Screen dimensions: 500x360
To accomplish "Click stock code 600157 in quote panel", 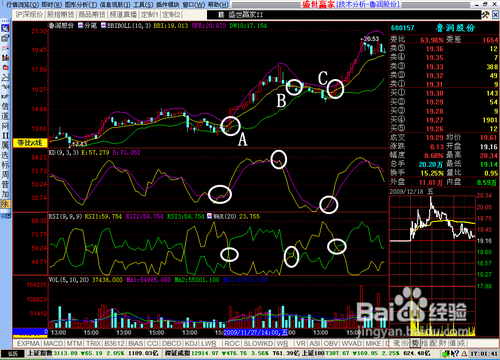I will pos(402,28).
